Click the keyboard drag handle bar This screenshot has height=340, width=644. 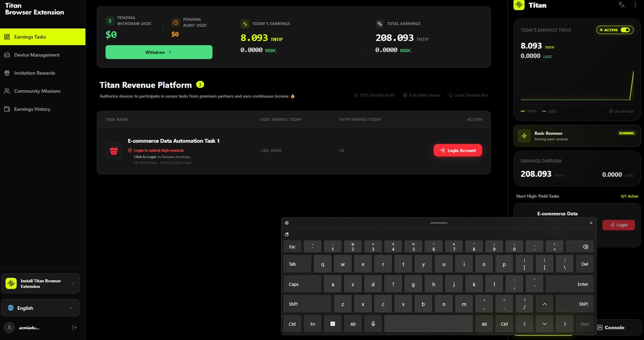pyautogui.click(x=439, y=223)
